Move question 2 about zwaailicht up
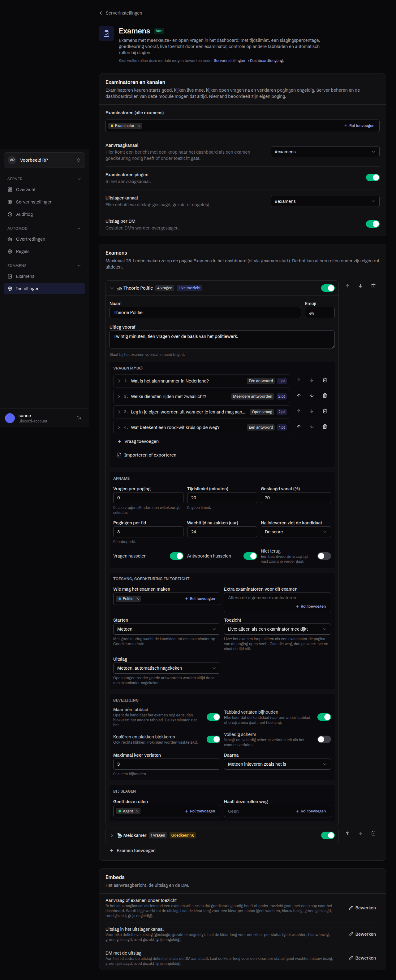396x980 pixels. [x=299, y=396]
